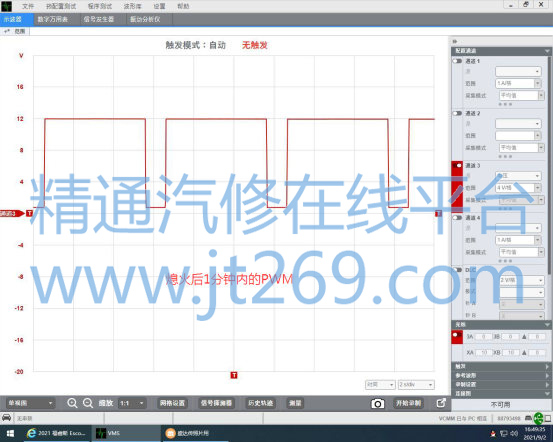Click the vehicle icon in status bar
Viewport: 553px width, 442px height.
[6, 418]
